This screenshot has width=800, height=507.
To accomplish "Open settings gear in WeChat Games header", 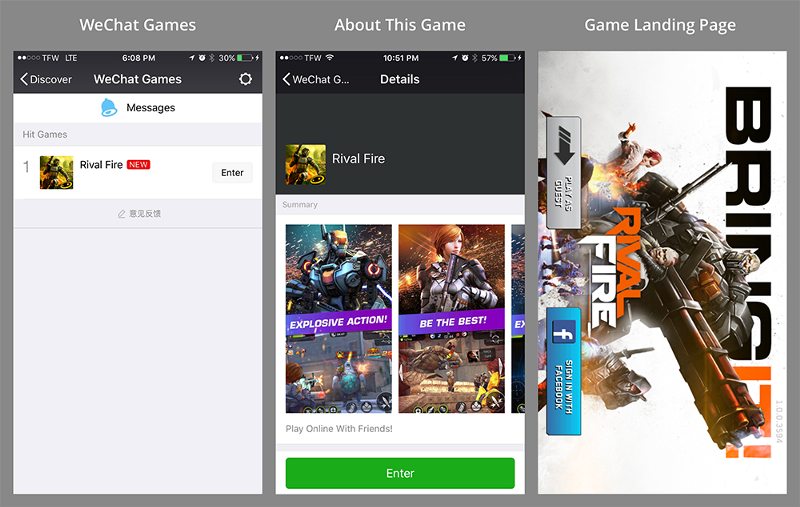I will [x=245, y=79].
